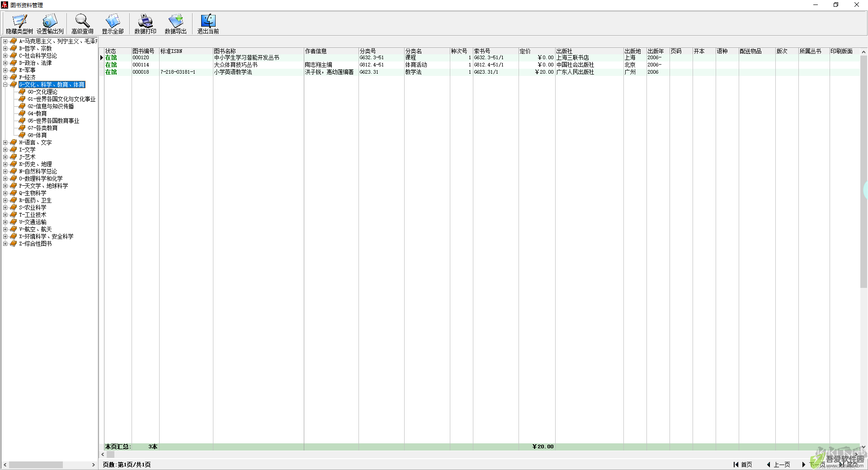The width and height of the screenshot is (868, 470).
Task: Select G1-世界各国文化与文化事业 subcategory
Action: pos(61,99)
